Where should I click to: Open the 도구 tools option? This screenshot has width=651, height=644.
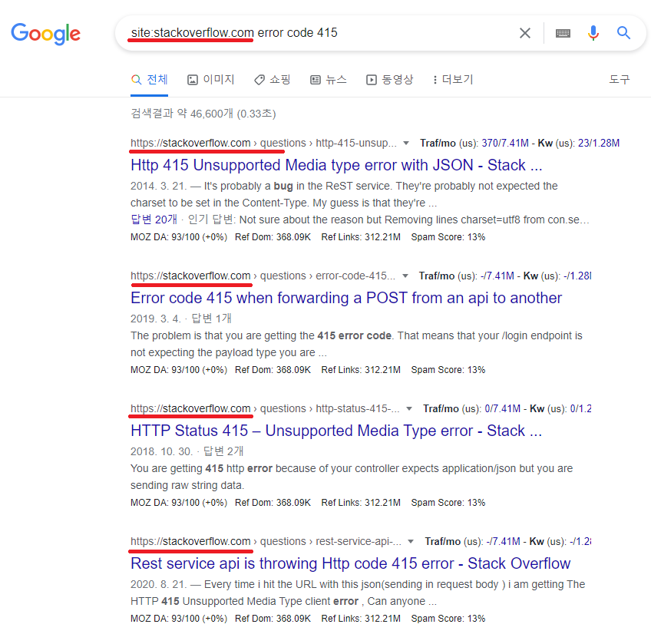click(619, 79)
